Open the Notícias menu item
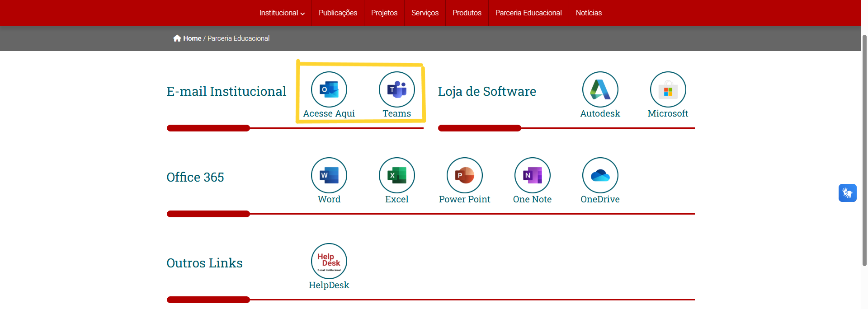868x309 pixels. click(x=588, y=13)
